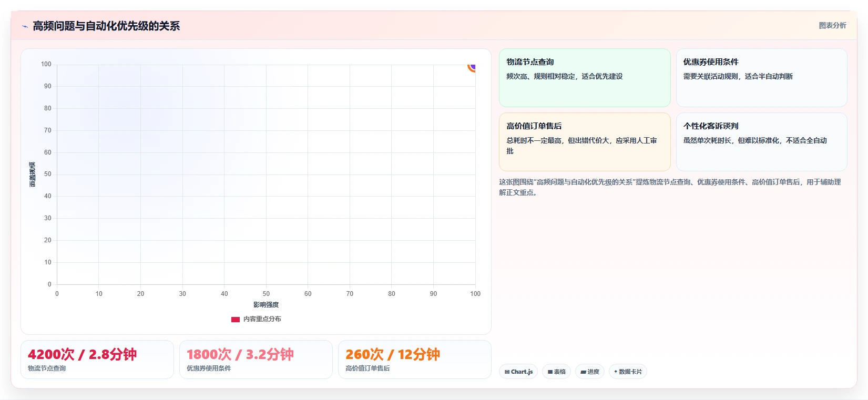Click the 进度 tag icon
Viewport: 868px width, 400px height.
[x=583, y=372]
